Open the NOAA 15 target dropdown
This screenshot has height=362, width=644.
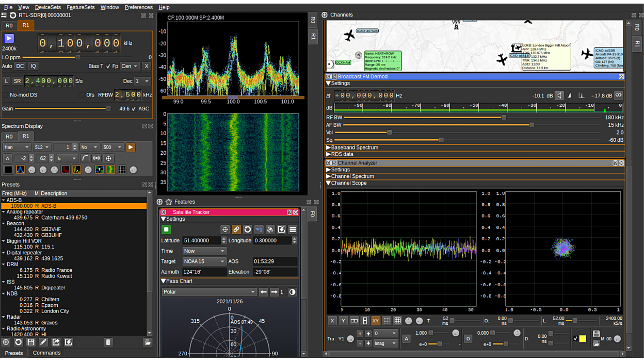pos(204,261)
